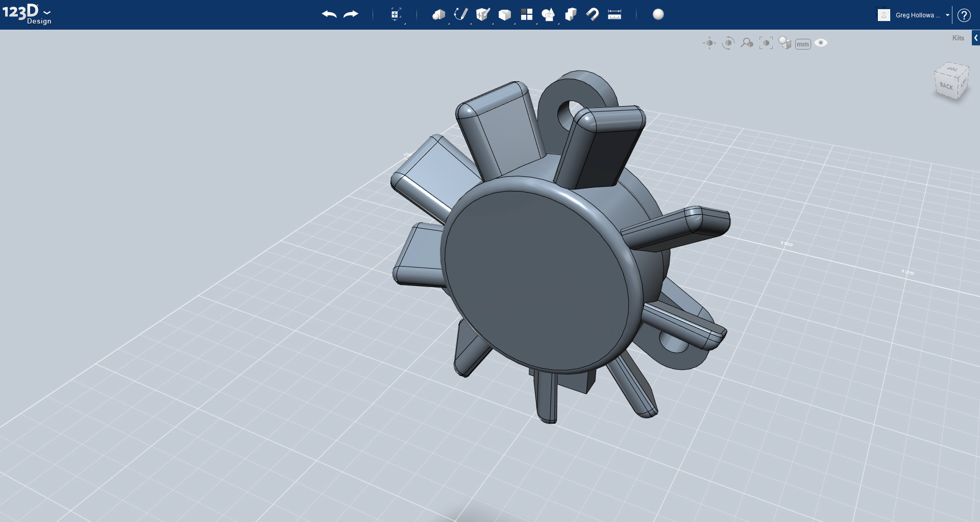Click the Fit to view icon

pos(766,43)
